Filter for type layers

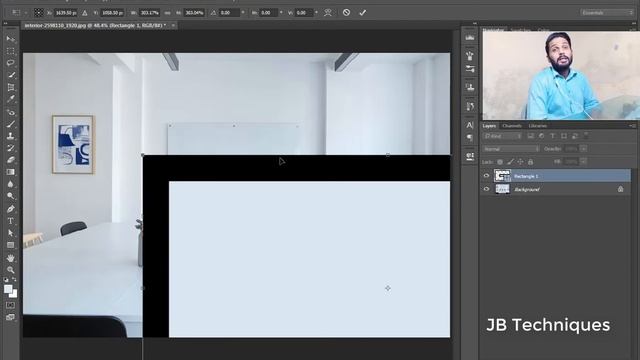point(553,136)
